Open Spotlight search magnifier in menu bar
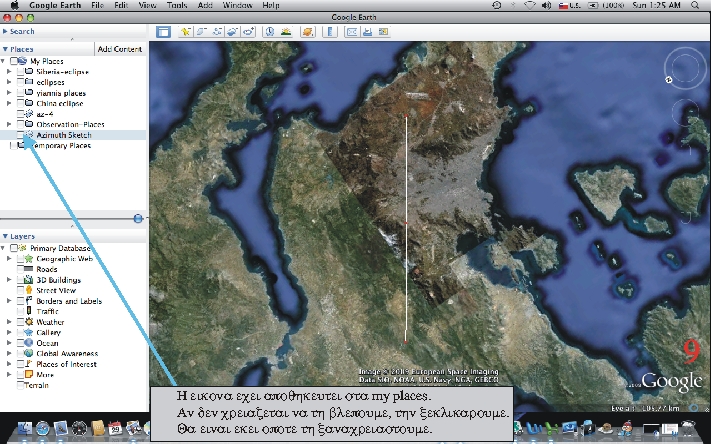Image resolution: width=711 pixels, height=444 pixels. click(x=695, y=5)
